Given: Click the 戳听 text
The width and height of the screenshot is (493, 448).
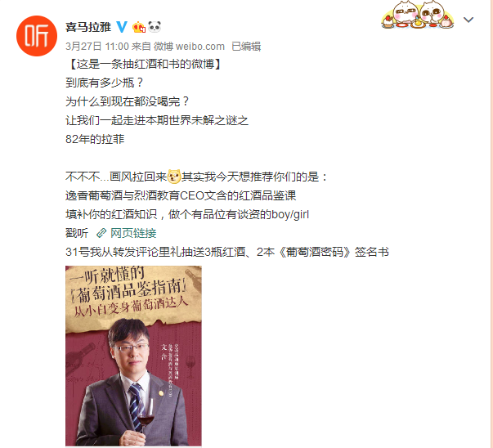Looking at the screenshot, I should coord(77,233).
